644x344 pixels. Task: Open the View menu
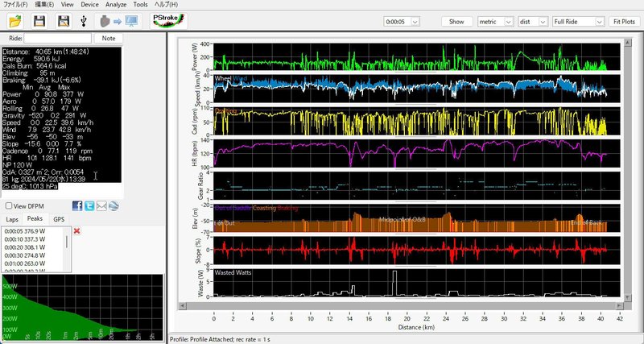67,5
